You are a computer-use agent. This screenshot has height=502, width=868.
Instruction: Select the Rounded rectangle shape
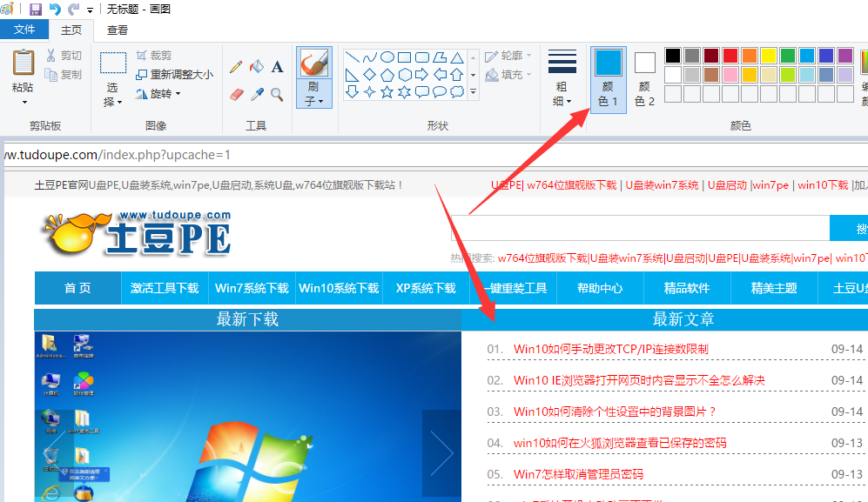(422, 57)
